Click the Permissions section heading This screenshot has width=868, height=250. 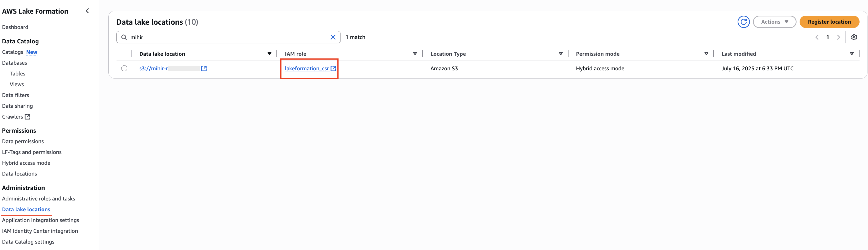pos(19,131)
